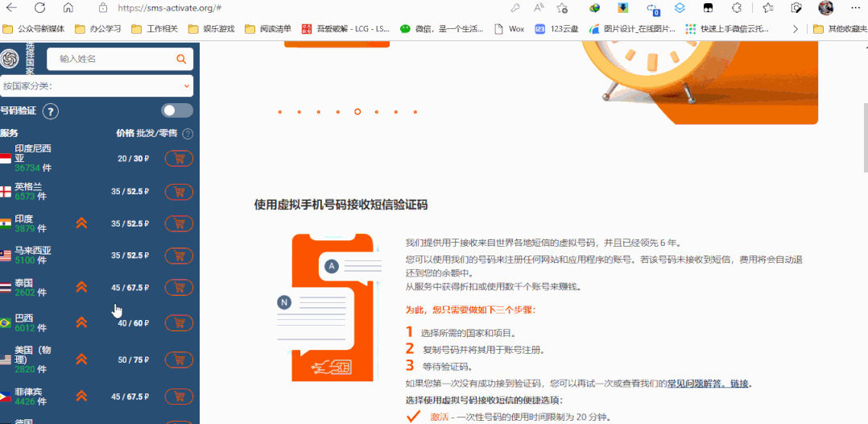
Task: Open the help icon next to 号码验证
Action: tap(51, 111)
